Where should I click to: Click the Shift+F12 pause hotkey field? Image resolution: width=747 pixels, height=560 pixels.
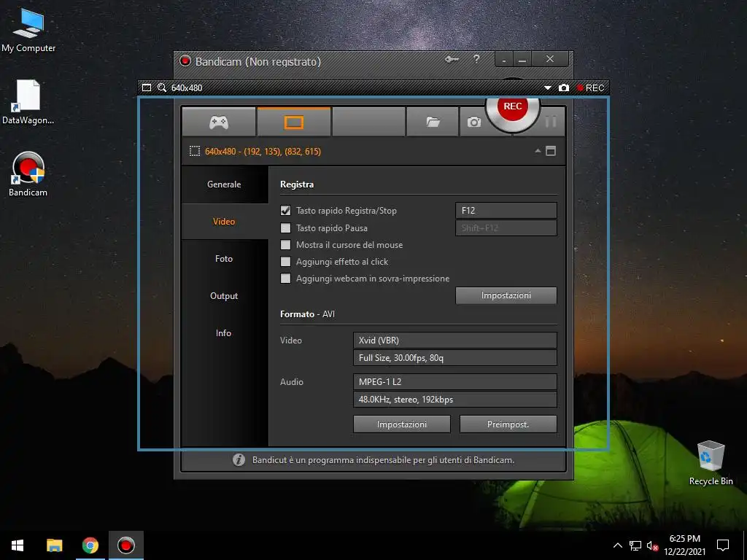(x=506, y=227)
